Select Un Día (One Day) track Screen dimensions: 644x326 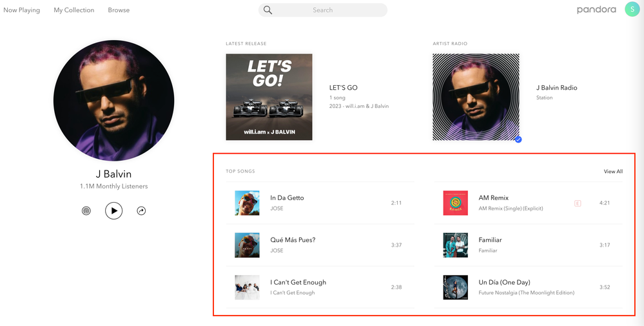point(504,282)
